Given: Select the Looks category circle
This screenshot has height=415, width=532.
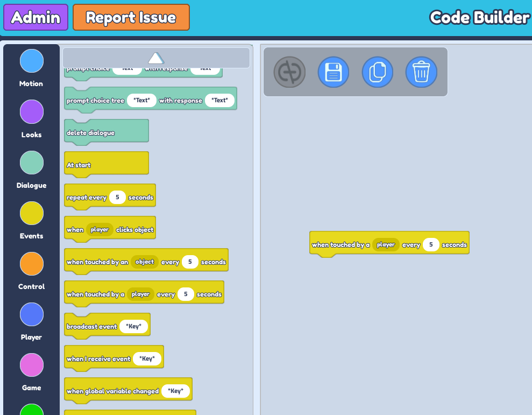Looking at the screenshot, I should pyautogui.click(x=32, y=111).
